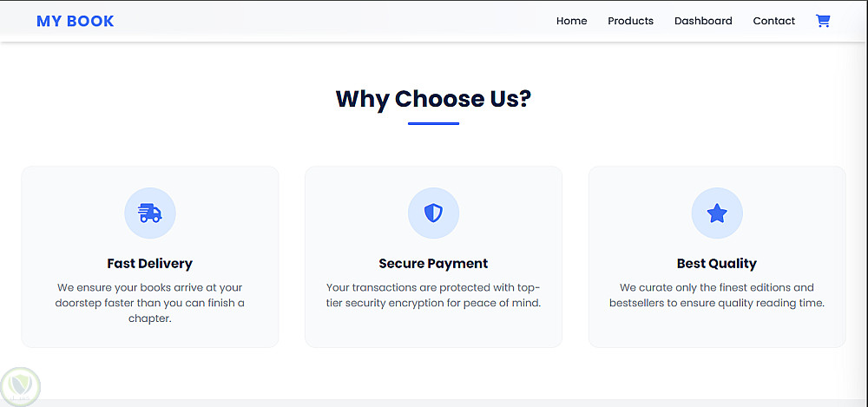Go to the Home menu item
Viewport: 868px width, 407px height.
(x=571, y=21)
